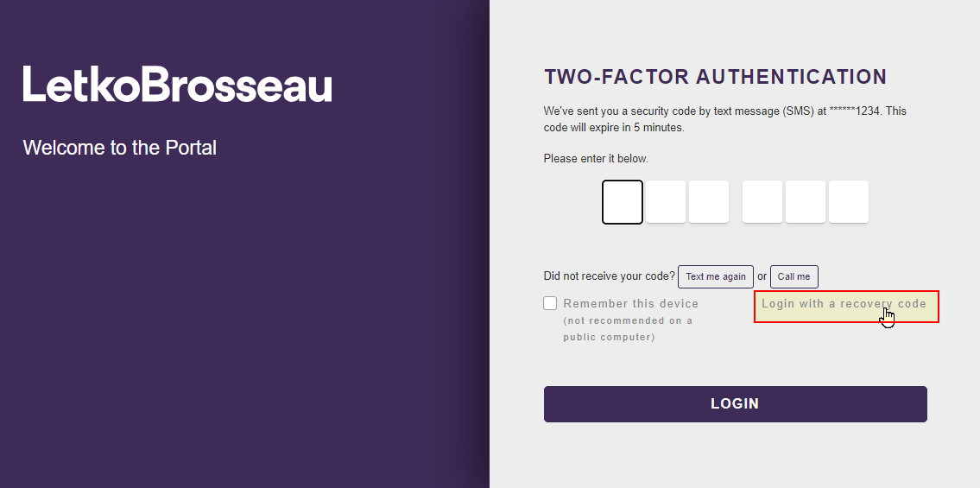980x488 pixels.
Task: Click the masked phone number ******1234
Action: pyautogui.click(x=855, y=111)
